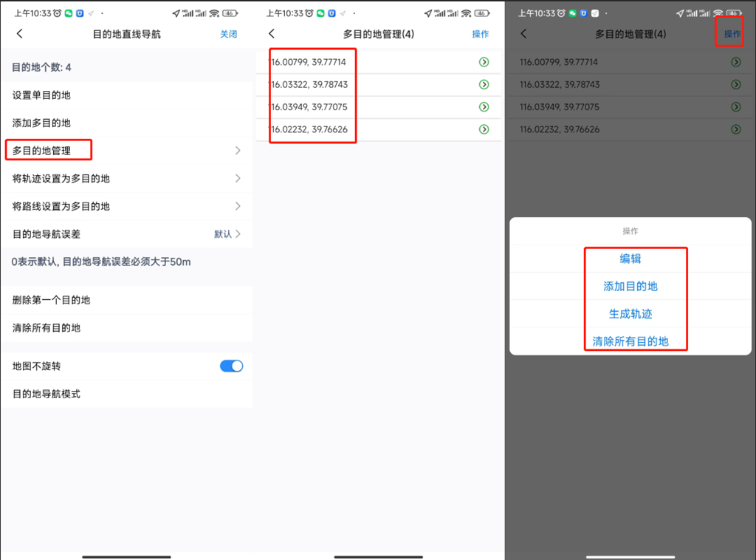
Task: Open green arrow for 116.00799 in middle screen
Action: tap(484, 63)
